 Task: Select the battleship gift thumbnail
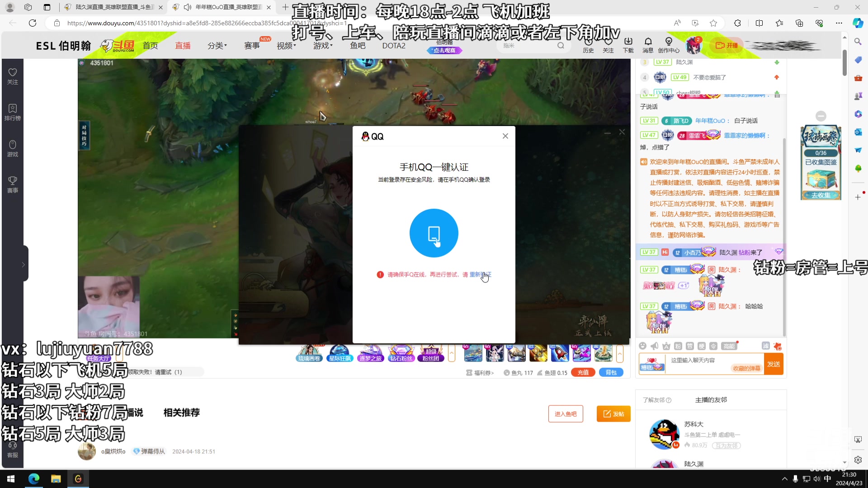(x=473, y=353)
